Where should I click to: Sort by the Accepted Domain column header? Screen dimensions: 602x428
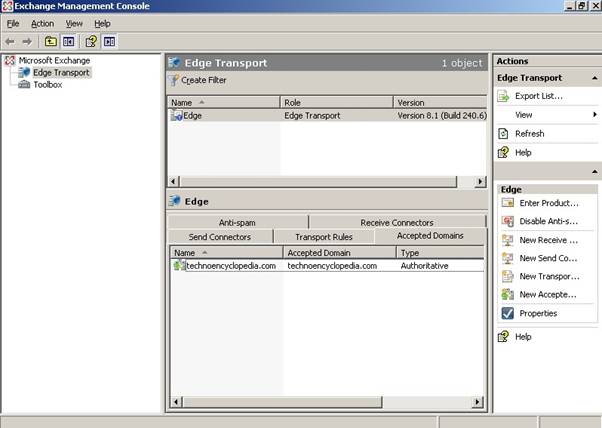coord(339,253)
